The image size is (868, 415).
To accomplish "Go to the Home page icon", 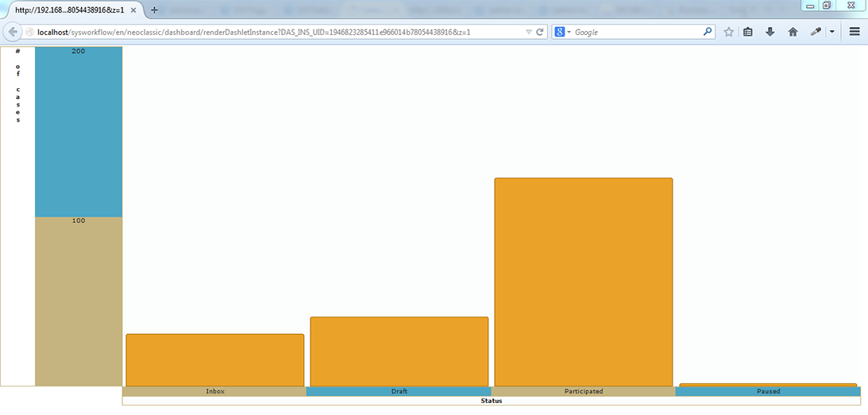I will point(792,32).
